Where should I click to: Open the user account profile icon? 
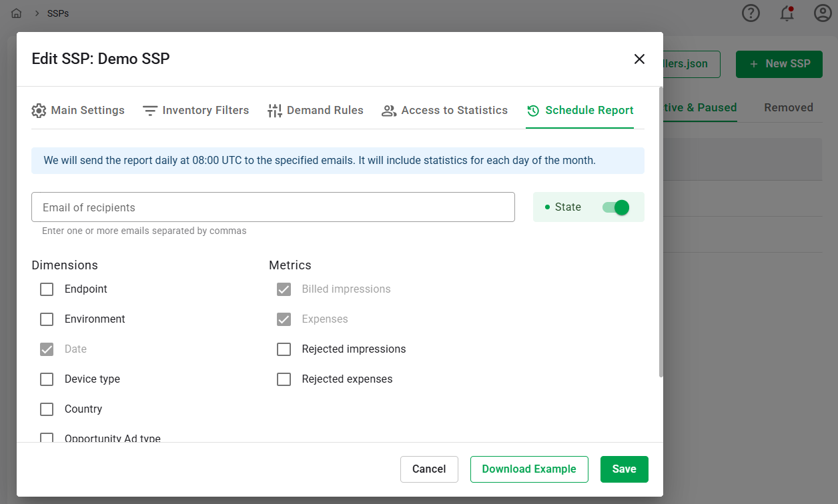(x=823, y=13)
